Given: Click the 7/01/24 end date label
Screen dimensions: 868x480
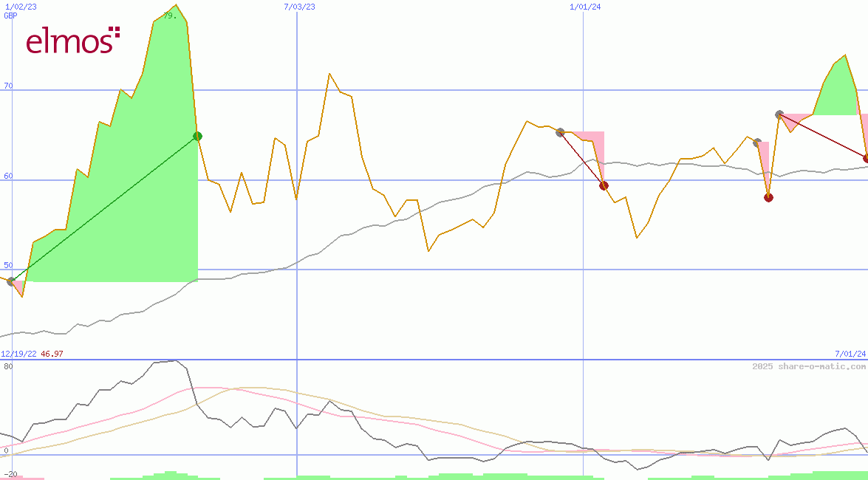Looking at the screenshot, I should pyautogui.click(x=850, y=354).
